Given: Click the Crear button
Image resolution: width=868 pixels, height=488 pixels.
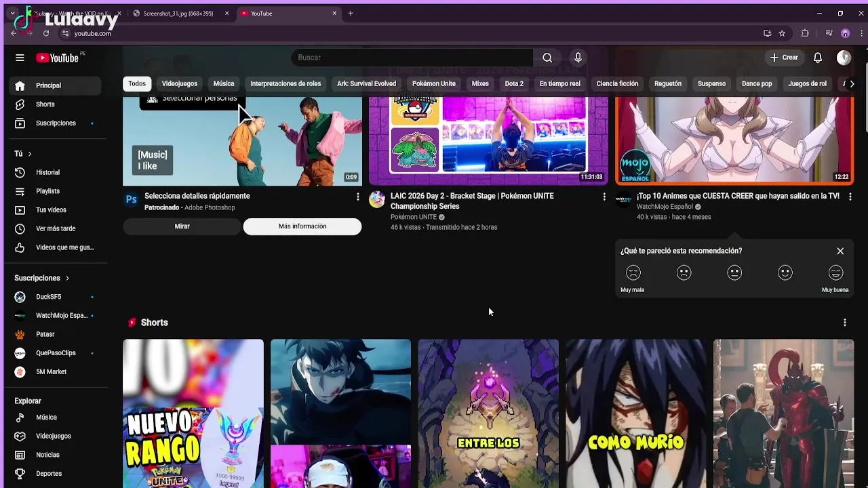Looking at the screenshot, I should coord(785,58).
